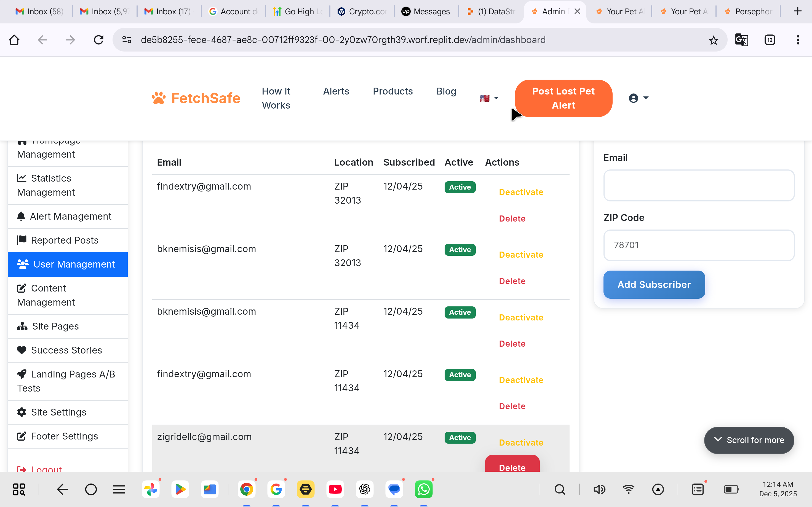This screenshot has height=507, width=812.
Task: Bookmark page with star icon
Action: 713,40
